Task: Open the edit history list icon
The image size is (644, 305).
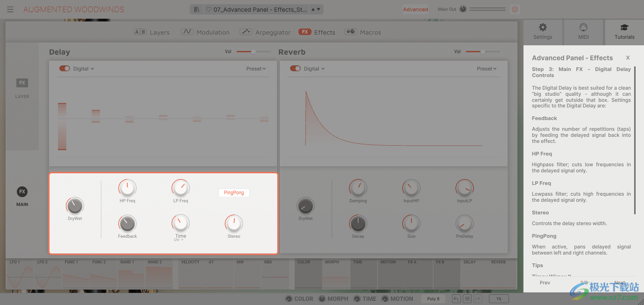Action: click(467, 299)
